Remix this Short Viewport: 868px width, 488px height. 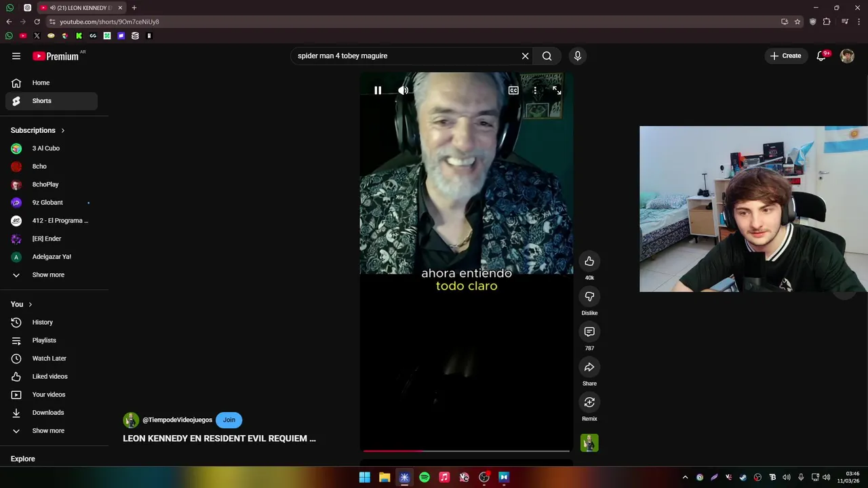click(x=589, y=402)
